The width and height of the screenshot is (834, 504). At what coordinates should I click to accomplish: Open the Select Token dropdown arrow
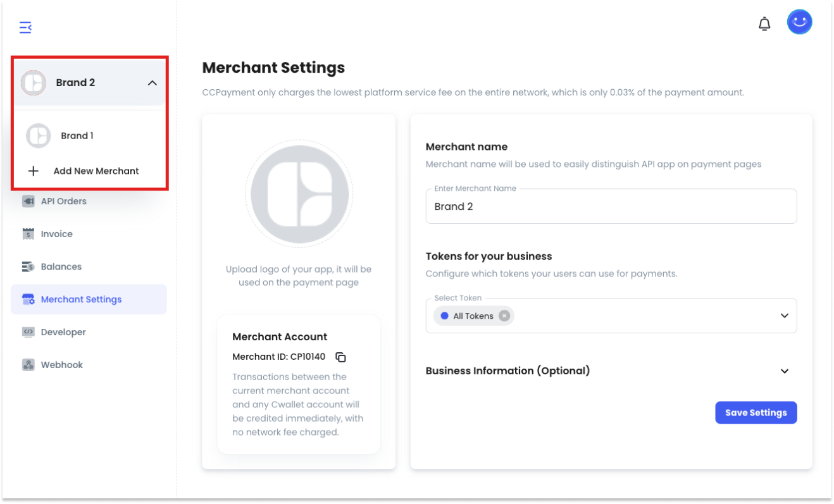tap(785, 316)
